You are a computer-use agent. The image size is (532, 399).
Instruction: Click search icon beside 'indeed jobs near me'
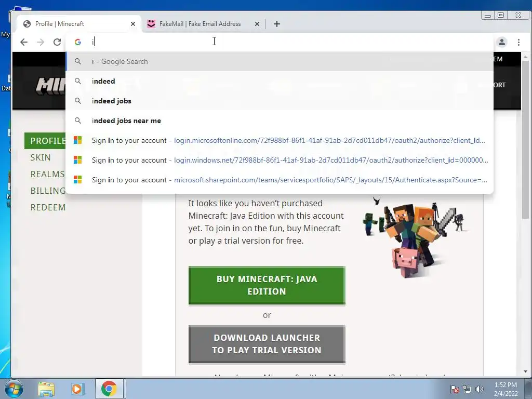(78, 121)
